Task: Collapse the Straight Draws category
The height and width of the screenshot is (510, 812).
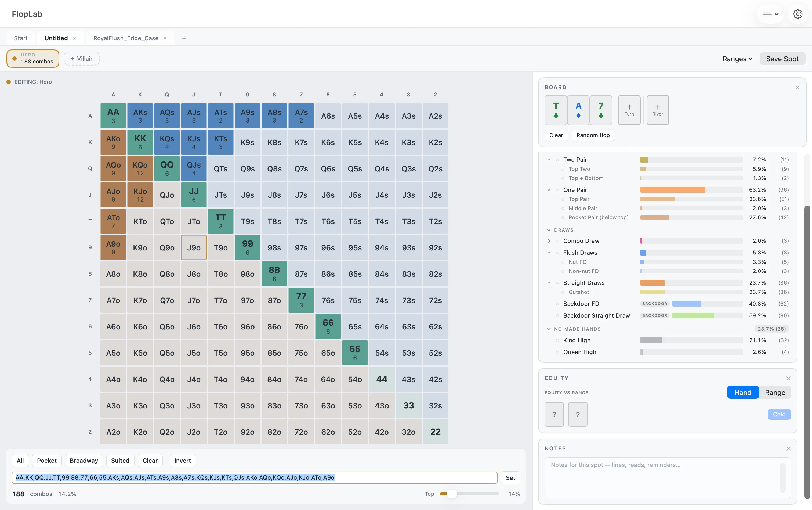Action: [549, 283]
